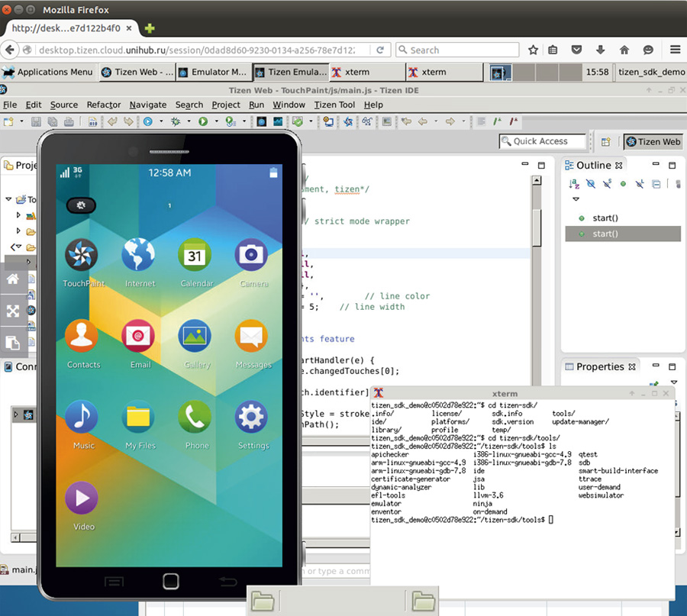Open the Tizen Tool menu
687x616 pixels.
pyautogui.click(x=334, y=105)
